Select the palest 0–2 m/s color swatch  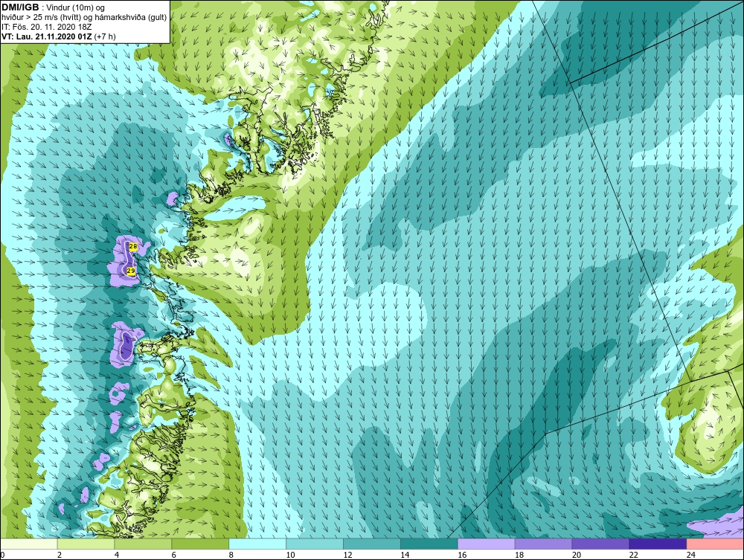(x=29, y=544)
